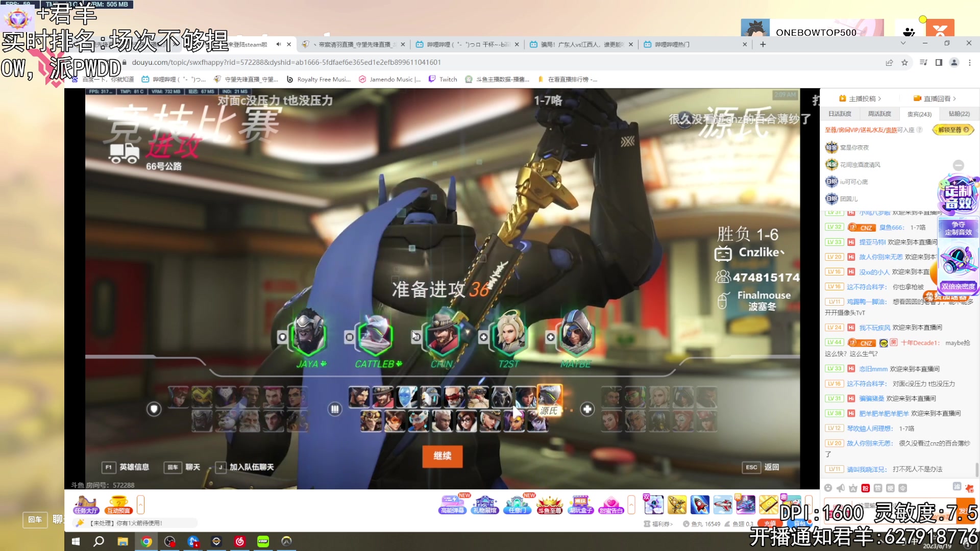980x551 pixels.
Task: Open Jamendo Music bookmark
Action: [x=390, y=79]
